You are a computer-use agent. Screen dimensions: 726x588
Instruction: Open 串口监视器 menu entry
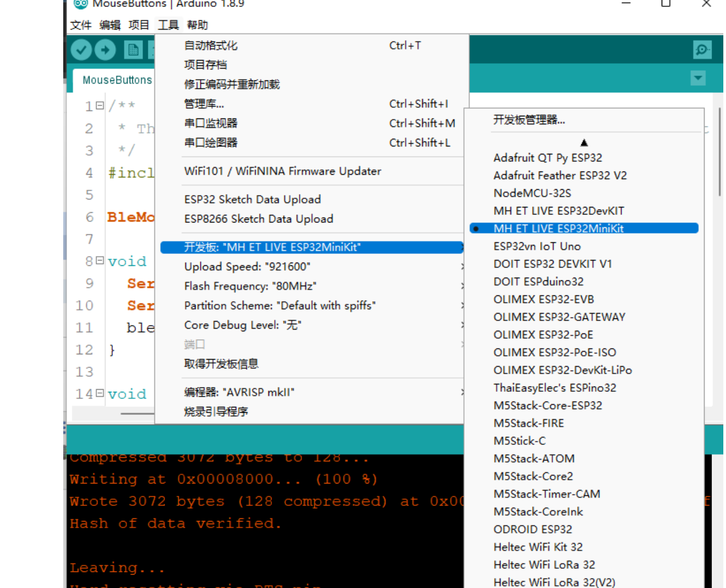[312, 123]
